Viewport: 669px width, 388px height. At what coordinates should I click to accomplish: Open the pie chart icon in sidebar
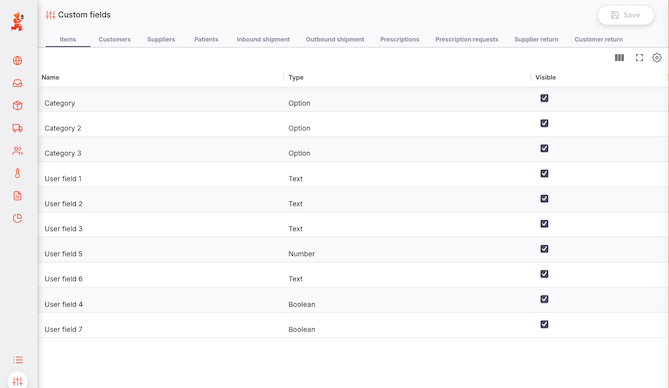click(x=17, y=219)
